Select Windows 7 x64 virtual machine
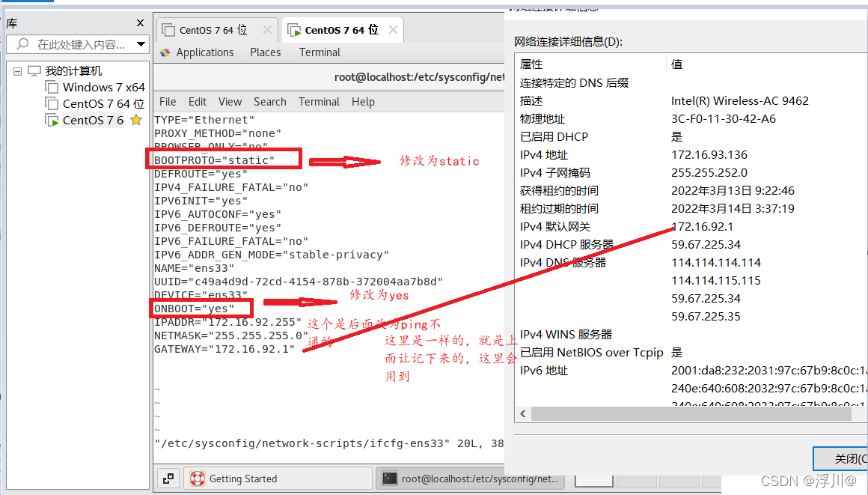Screen dimensions: 868x495 (x=103, y=88)
